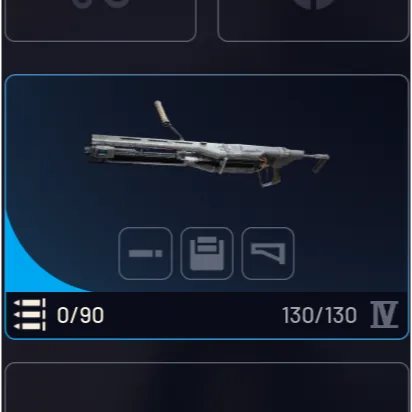Click the tan grip on top of rifle
Screen dimensions: 412x412
tap(163, 113)
